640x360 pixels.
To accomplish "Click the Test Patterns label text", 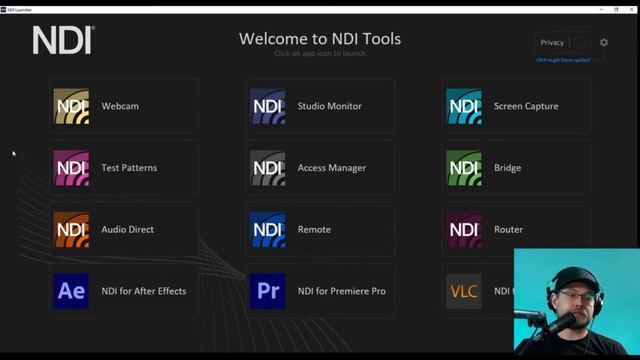I will coord(129,168).
